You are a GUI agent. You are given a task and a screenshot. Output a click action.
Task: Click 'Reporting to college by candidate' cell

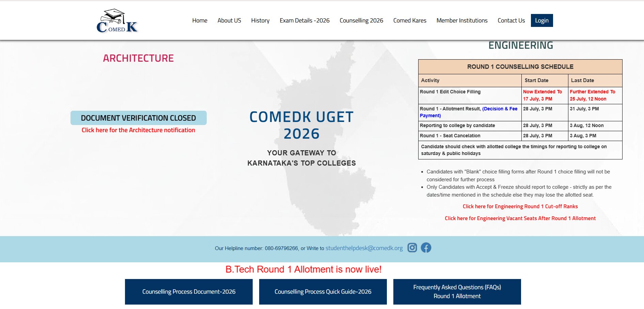[470, 126]
